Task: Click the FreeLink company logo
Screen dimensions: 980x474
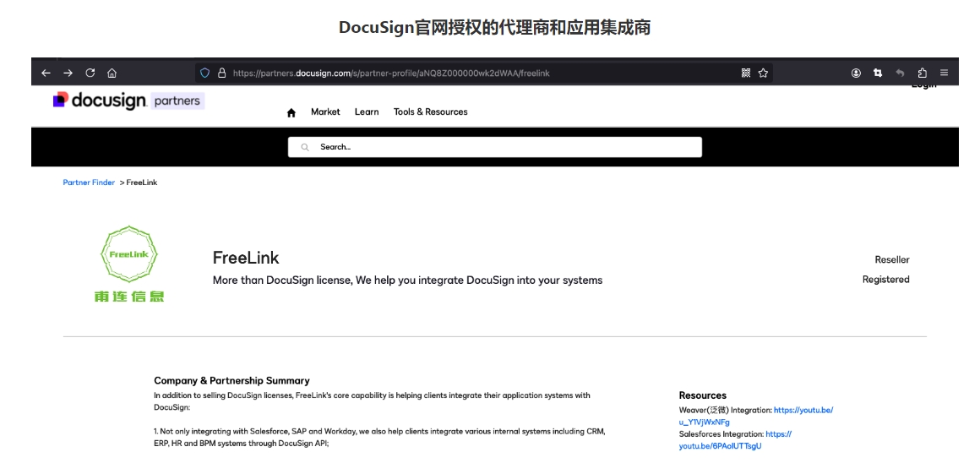Action: tap(129, 263)
